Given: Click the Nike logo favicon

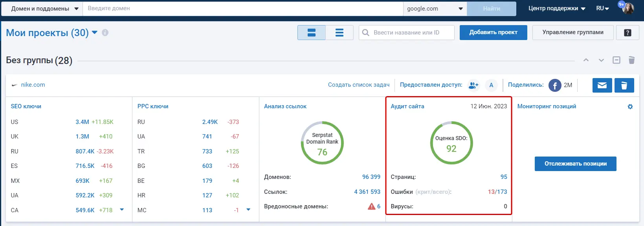Looking at the screenshot, I should coord(15,85).
